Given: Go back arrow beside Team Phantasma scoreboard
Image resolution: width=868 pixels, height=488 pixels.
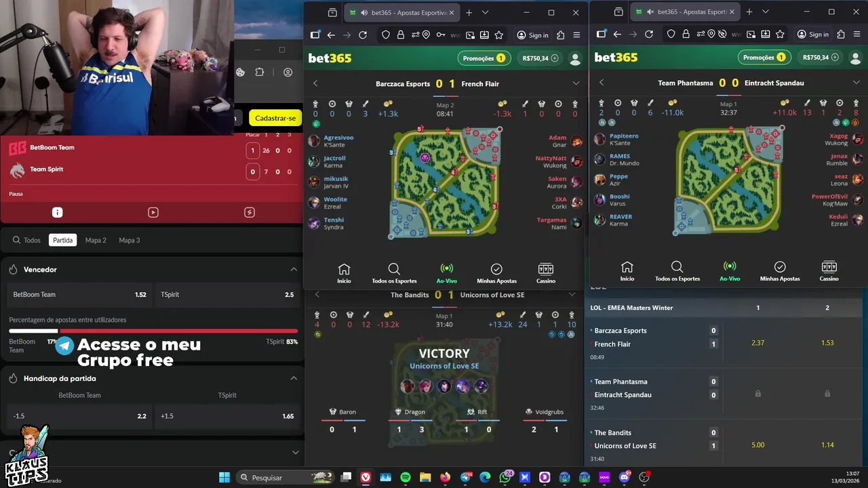Looking at the screenshot, I should (x=601, y=83).
